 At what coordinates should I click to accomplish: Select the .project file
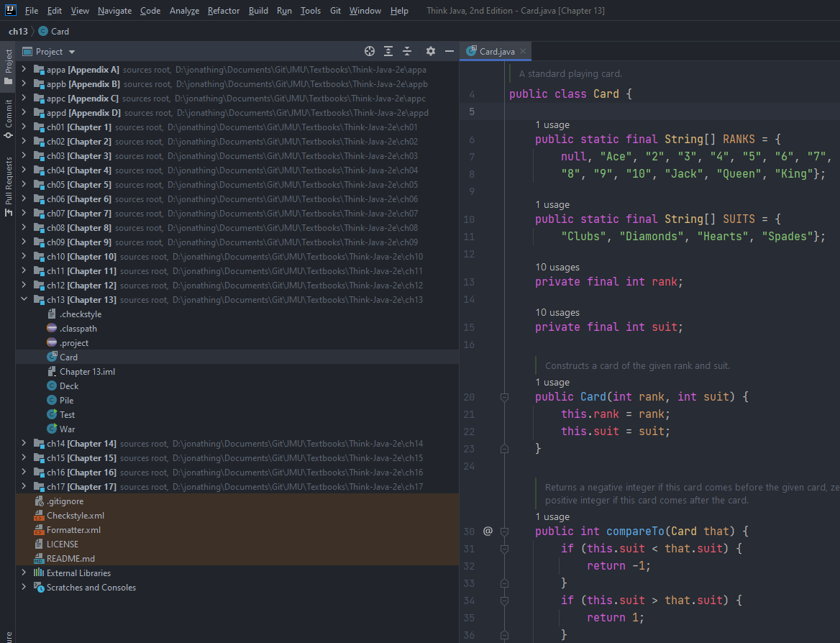(x=74, y=343)
